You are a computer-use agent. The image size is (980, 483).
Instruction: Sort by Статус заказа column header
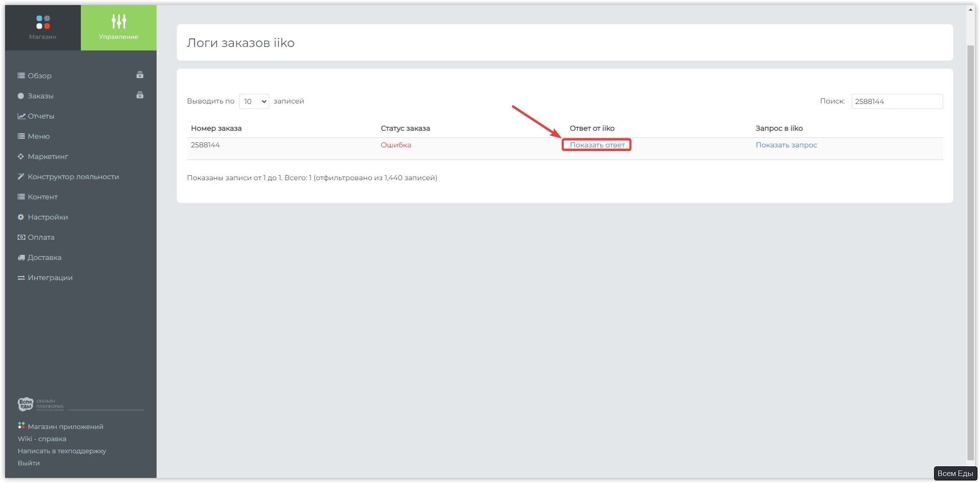[x=405, y=128]
